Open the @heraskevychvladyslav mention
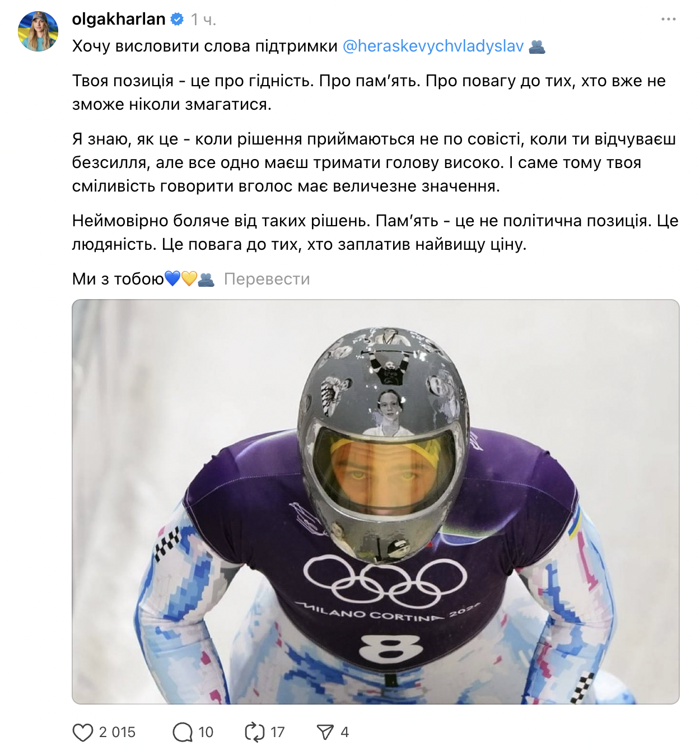 click(x=433, y=46)
